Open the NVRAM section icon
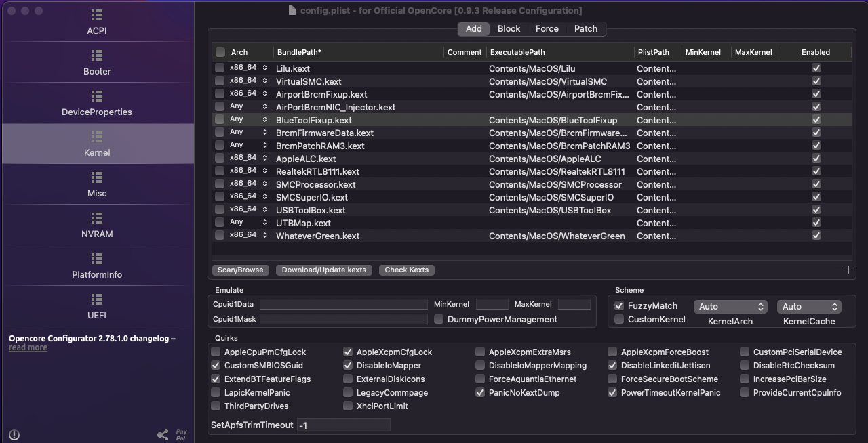Viewport: 868px width, 443px height. (97, 218)
